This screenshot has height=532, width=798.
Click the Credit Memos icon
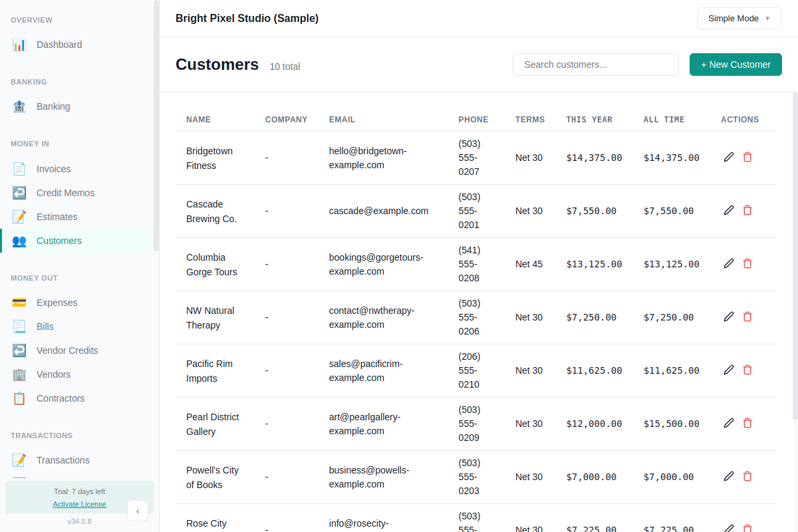pyautogui.click(x=19, y=193)
